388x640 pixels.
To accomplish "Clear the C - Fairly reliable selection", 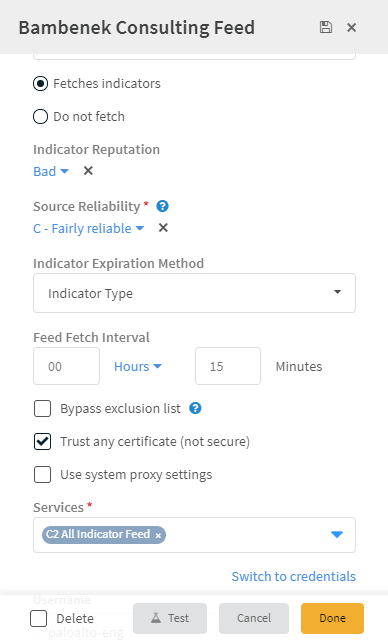I will pos(163,228).
